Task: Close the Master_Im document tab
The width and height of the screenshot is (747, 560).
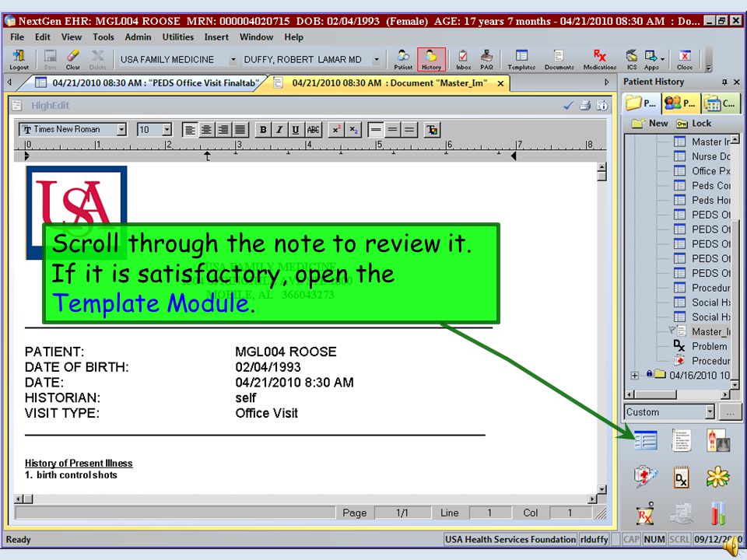Action: (x=500, y=83)
